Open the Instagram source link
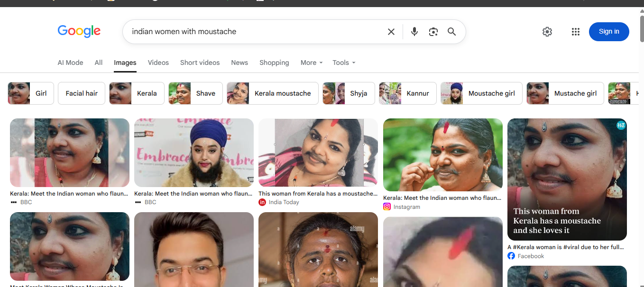The height and width of the screenshot is (287, 644). [x=402, y=207]
